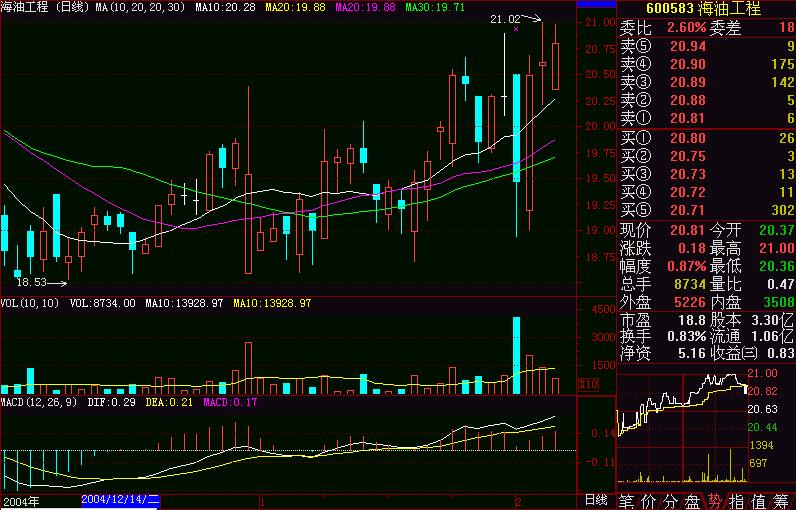Switch to the 价 tab
Screen dimensions: 796x510
coord(650,500)
